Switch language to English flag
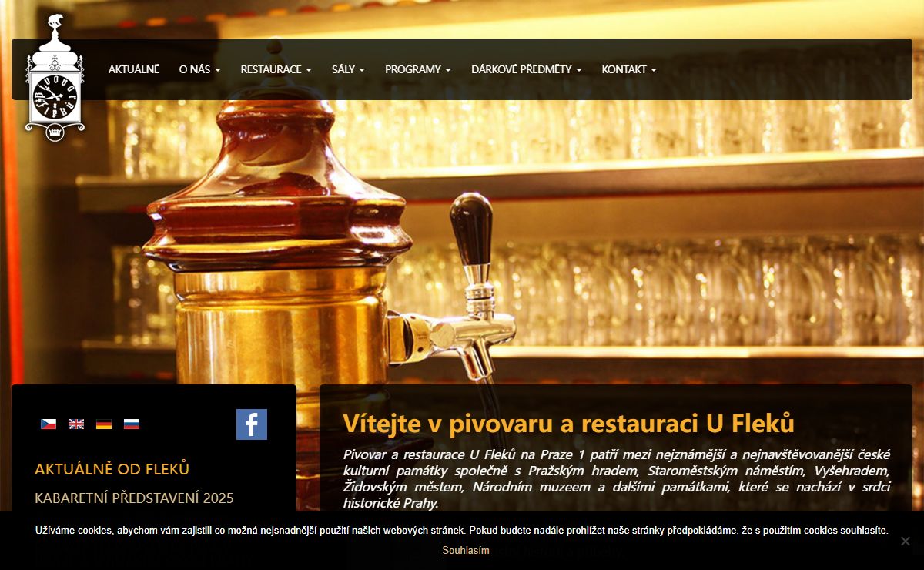This screenshot has height=570, width=924. (76, 424)
